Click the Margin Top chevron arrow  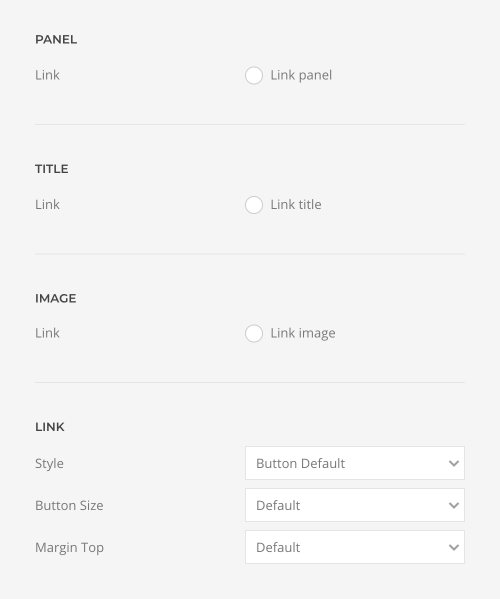coord(454,547)
